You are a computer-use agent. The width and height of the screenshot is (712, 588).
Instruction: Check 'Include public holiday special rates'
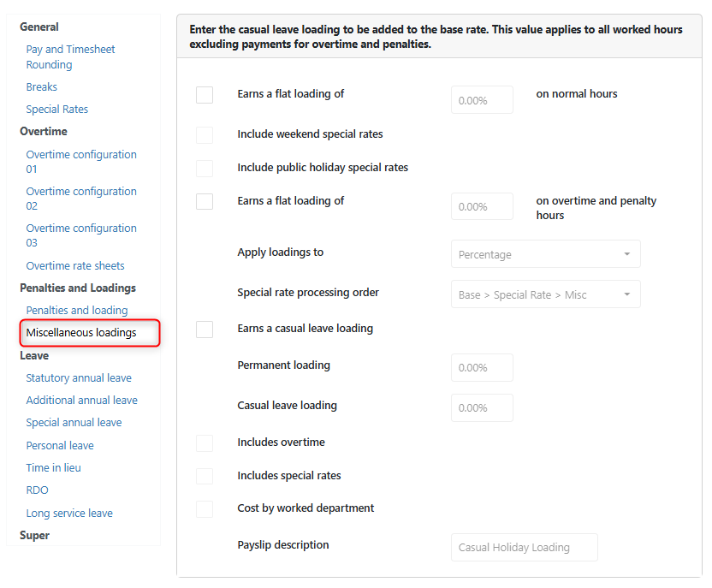(x=205, y=169)
